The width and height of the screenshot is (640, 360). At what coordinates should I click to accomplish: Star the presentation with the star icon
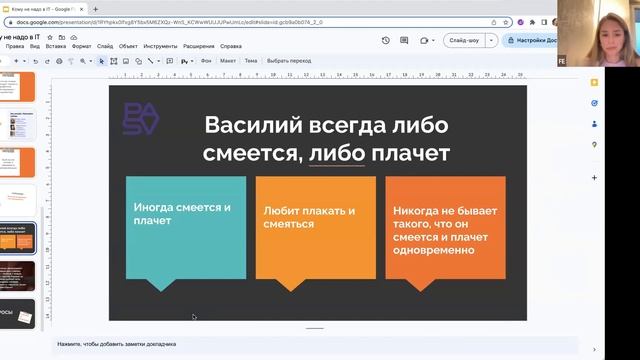50,38
